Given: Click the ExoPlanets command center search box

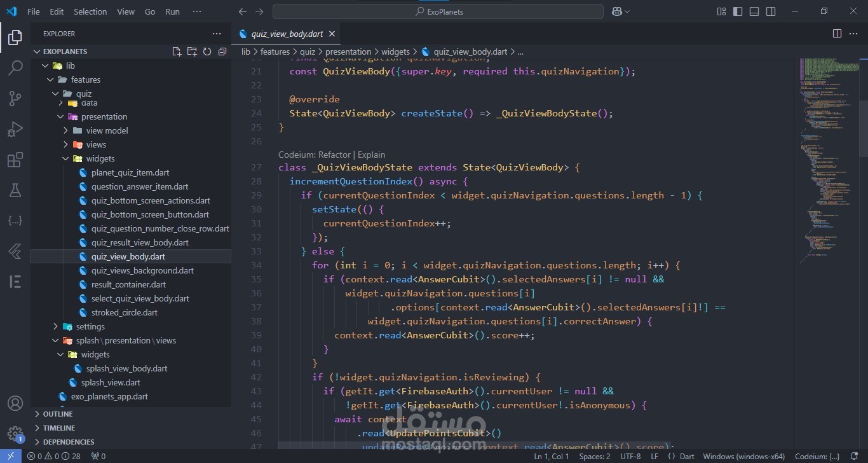Looking at the screenshot, I should [x=438, y=11].
